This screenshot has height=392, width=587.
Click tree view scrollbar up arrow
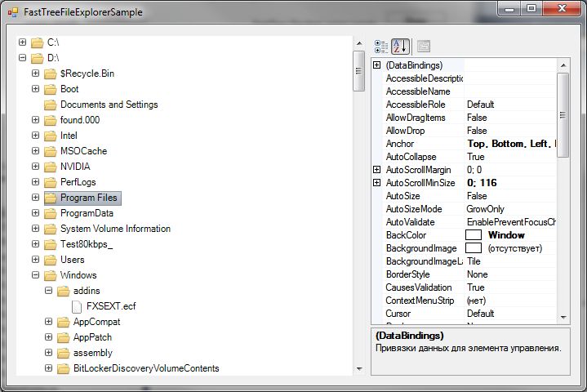[359, 43]
